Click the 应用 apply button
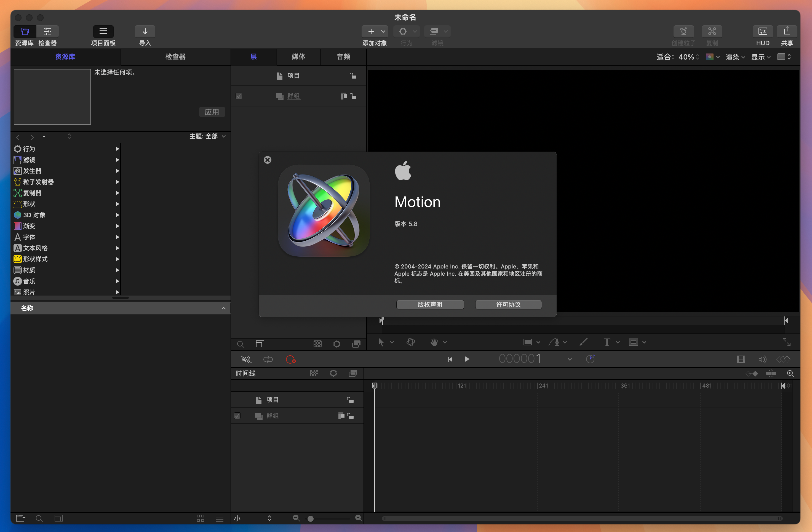Screen dimensions: 812x532 coord(212,112)
